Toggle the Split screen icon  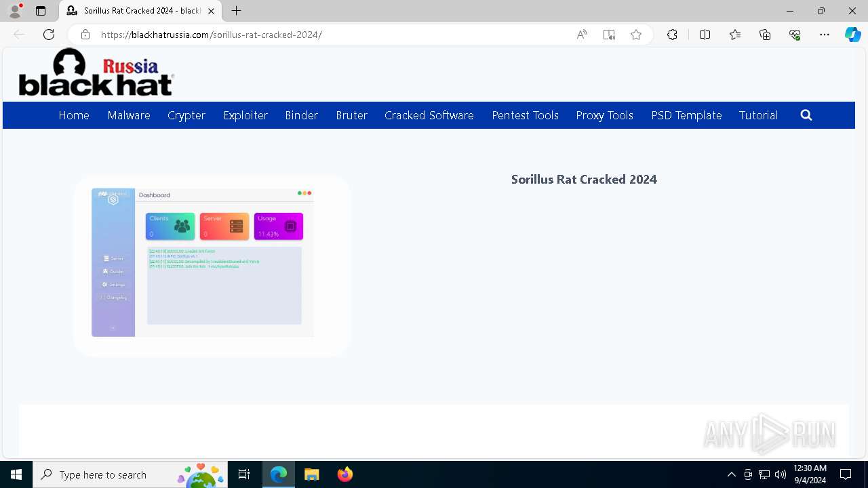pos(705,35)
